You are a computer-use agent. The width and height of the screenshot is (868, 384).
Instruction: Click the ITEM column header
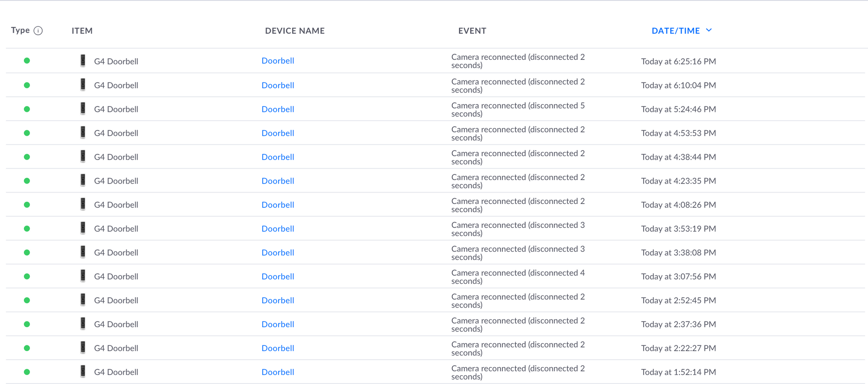82,31
